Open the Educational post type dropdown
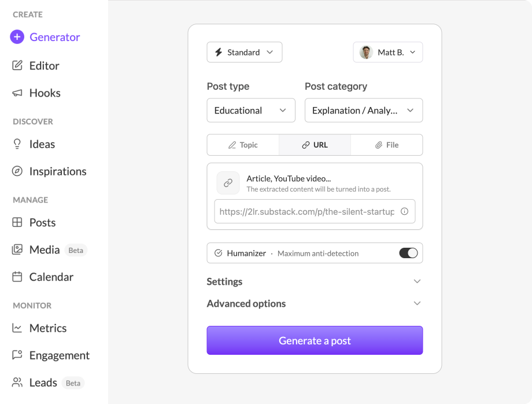The image size is (532, 404). point(251,111)
